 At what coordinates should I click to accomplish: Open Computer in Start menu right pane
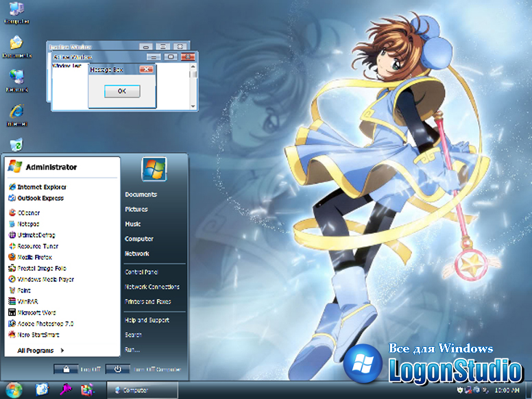(138, 239)
